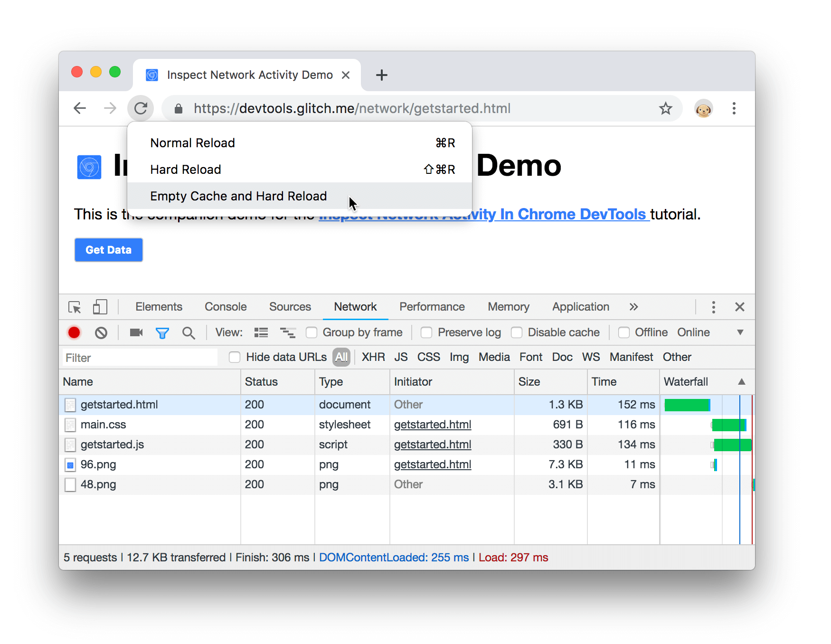Screen dimensions: 831x644
Task: Choose Hard Reload from menu
Action: click(300, 170)
